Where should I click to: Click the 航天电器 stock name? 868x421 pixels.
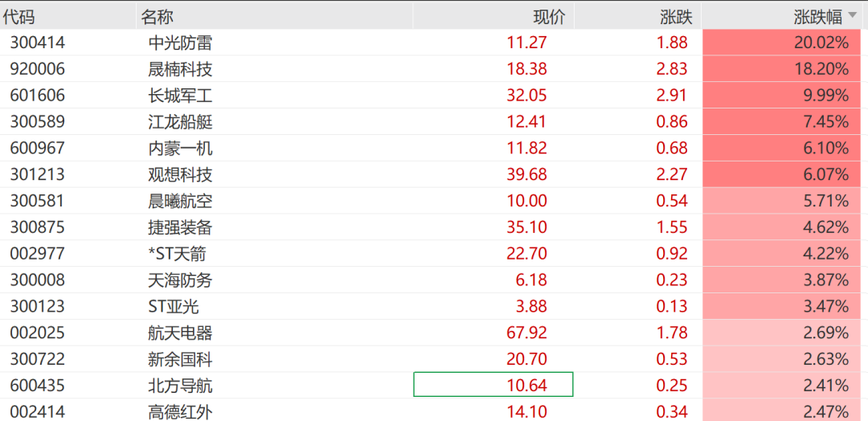pos(181,333)
